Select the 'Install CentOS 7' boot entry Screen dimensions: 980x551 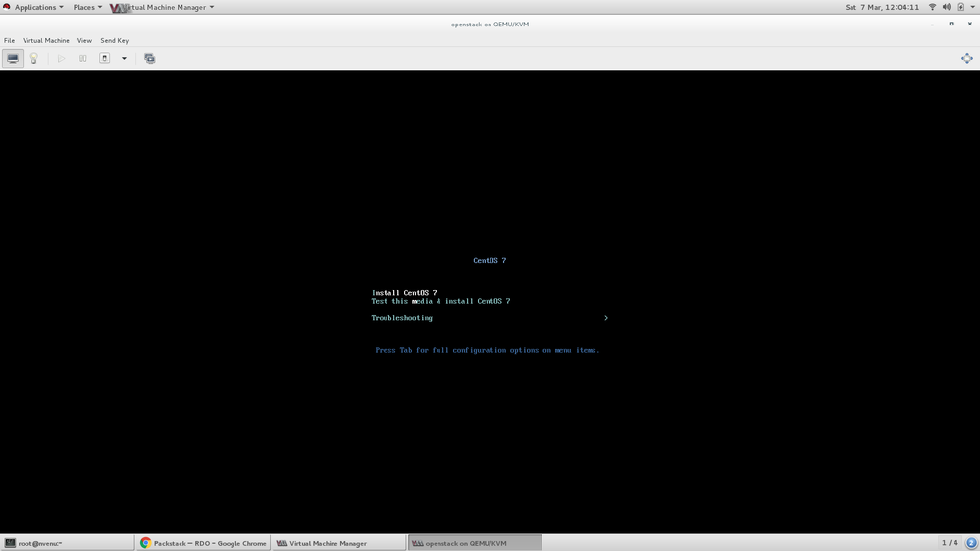tap(404, 292)
